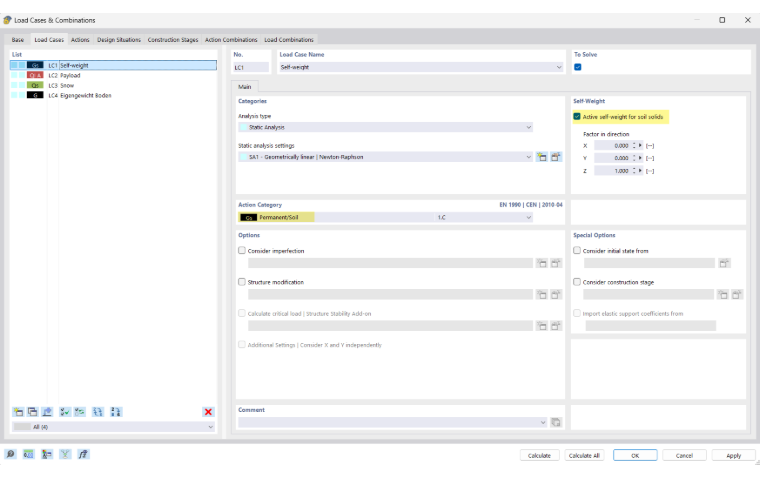Toggle Active self-weight for soil solids
Screen dimensions: 760x478
point(577,116)
